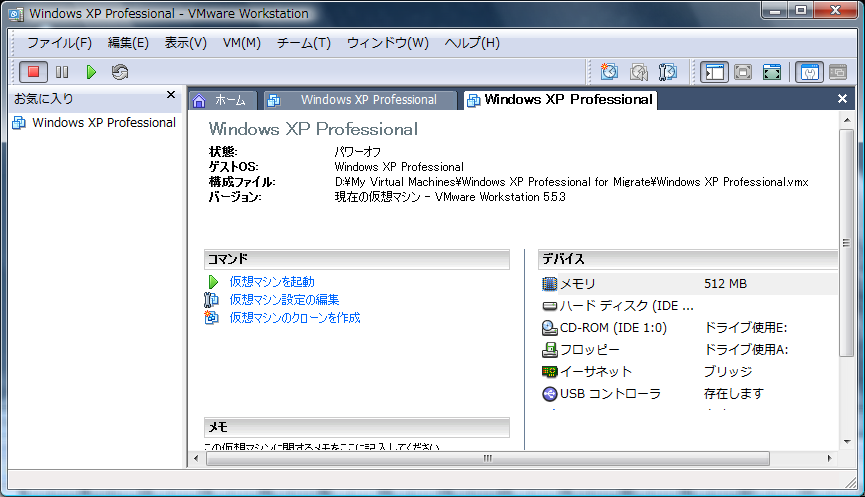Click the vertical scrollbar down arrow
This screenshot has height=497, width=865.
847,442
